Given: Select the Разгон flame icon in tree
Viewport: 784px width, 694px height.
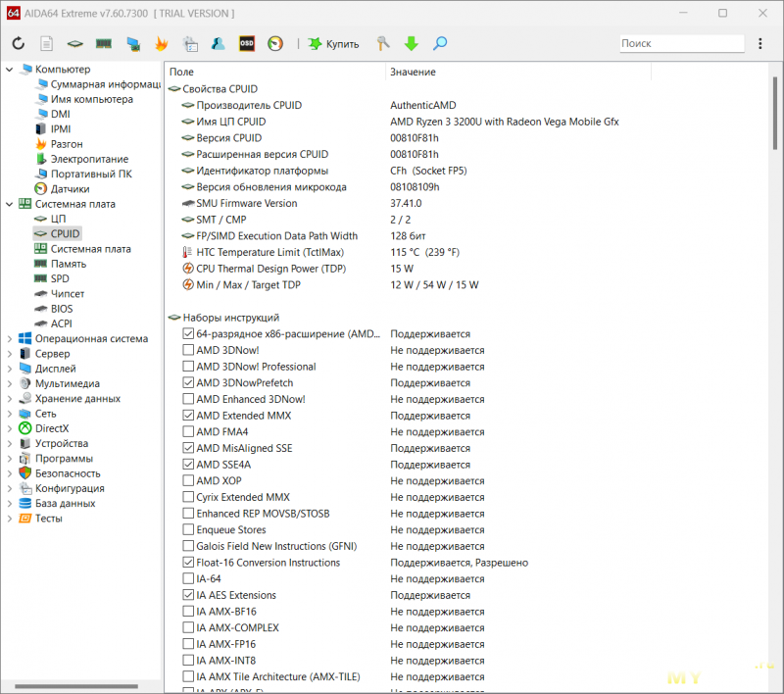Looking at the screenshot, I should coord(41,144).
